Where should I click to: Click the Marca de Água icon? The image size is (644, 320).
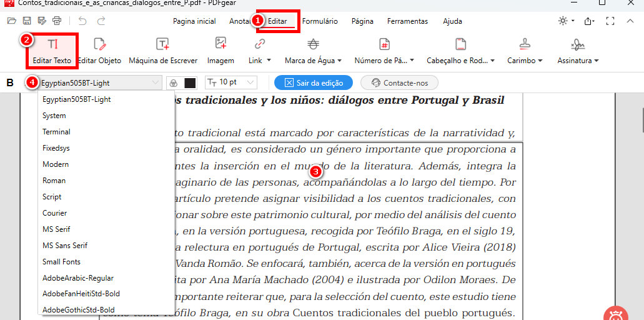click(x=314, y=44)
